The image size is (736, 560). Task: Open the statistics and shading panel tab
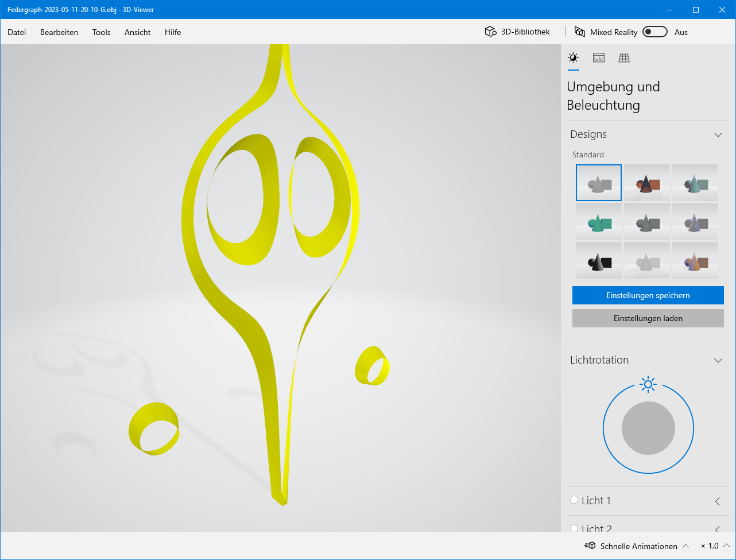click(x=599, y=57)
